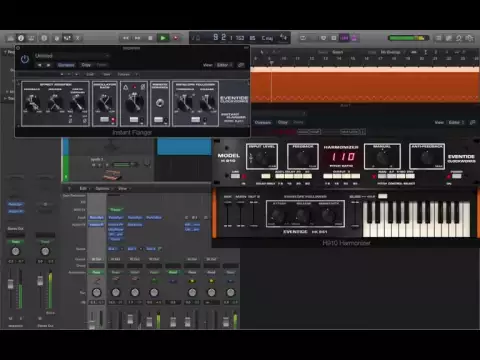Click the first mixer channel pan knob
Image resolution: width=480 pixels, height=360 pixels.
click(97, 293)
